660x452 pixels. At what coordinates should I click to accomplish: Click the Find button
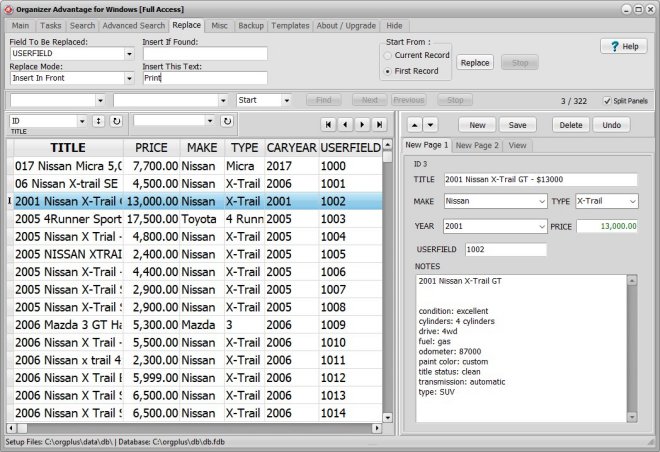coord(323,100)
